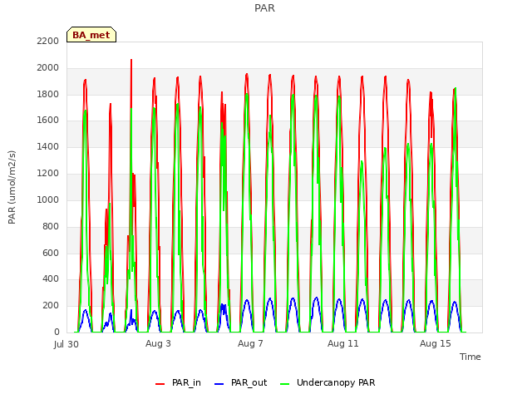Click the 200 y-axis tick label
This screenshot has height=399, width=532.
tap(51, 305)
